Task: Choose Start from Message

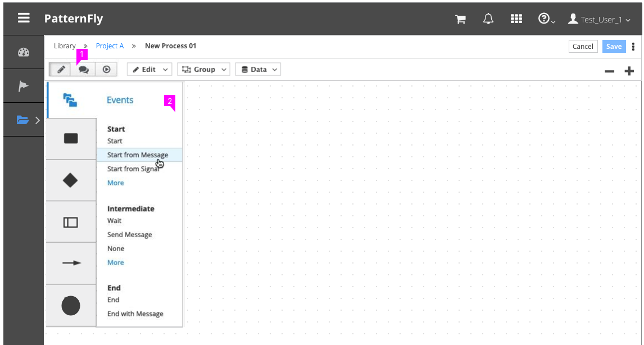Action: pos(139,155)
